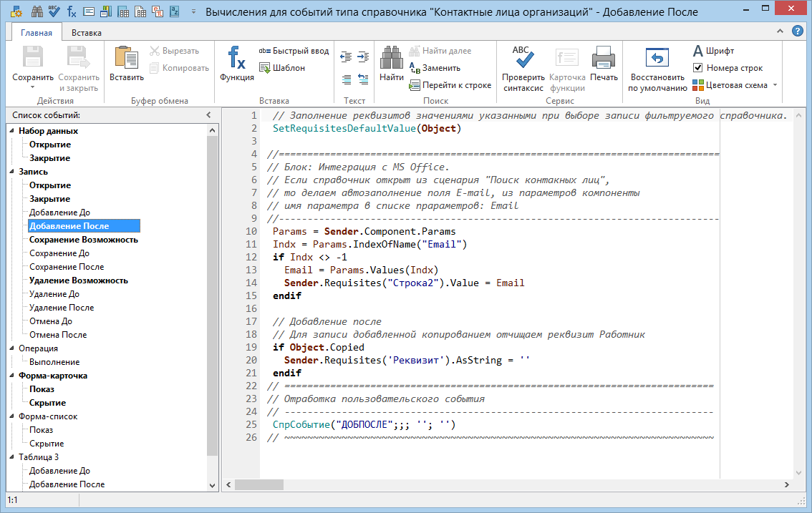Click the Restore defaults icon
The image size is (812, 513).
pos(657,59)
